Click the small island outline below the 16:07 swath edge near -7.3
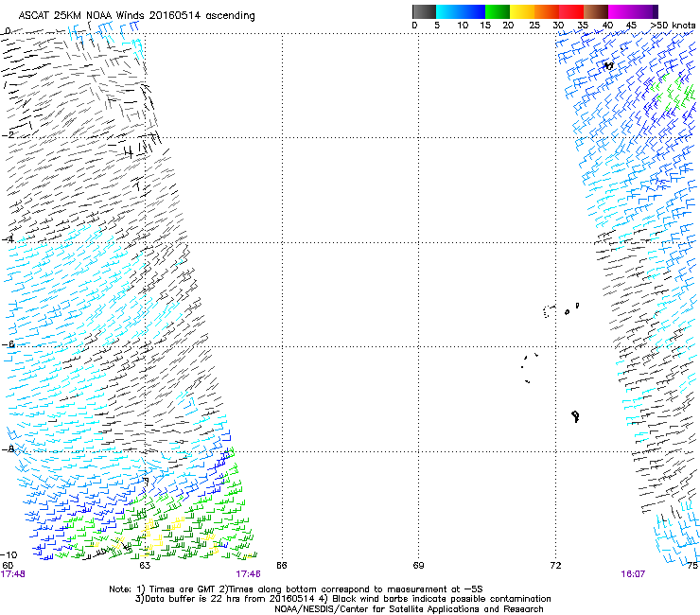The height and width of the screenshot is (615, 700). (x=575, y=416)
